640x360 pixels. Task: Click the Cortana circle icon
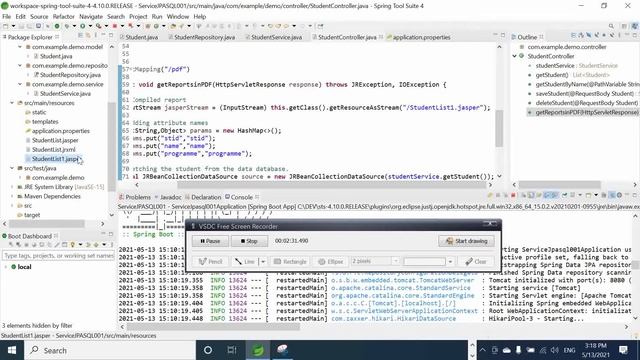coord(208,350)
